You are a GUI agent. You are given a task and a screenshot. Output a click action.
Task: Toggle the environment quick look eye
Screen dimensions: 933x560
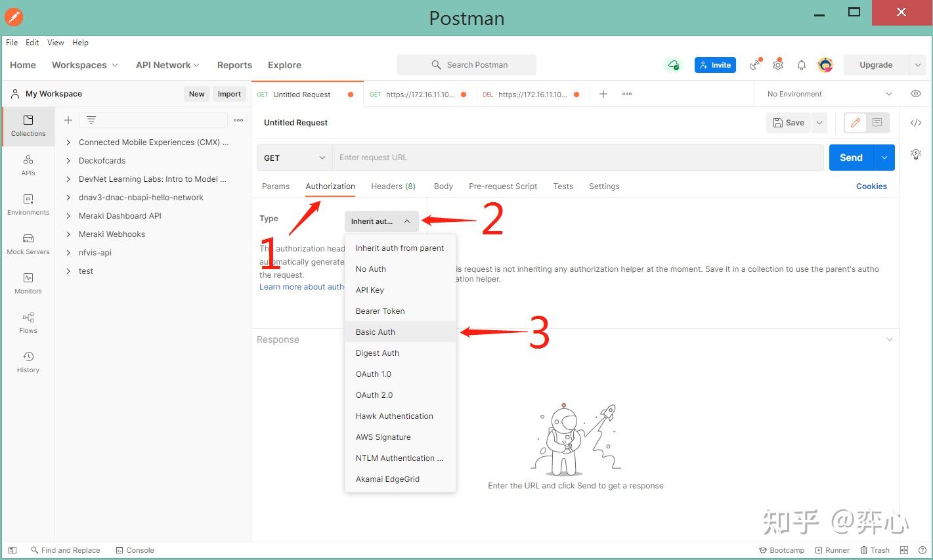coord(916,93)
